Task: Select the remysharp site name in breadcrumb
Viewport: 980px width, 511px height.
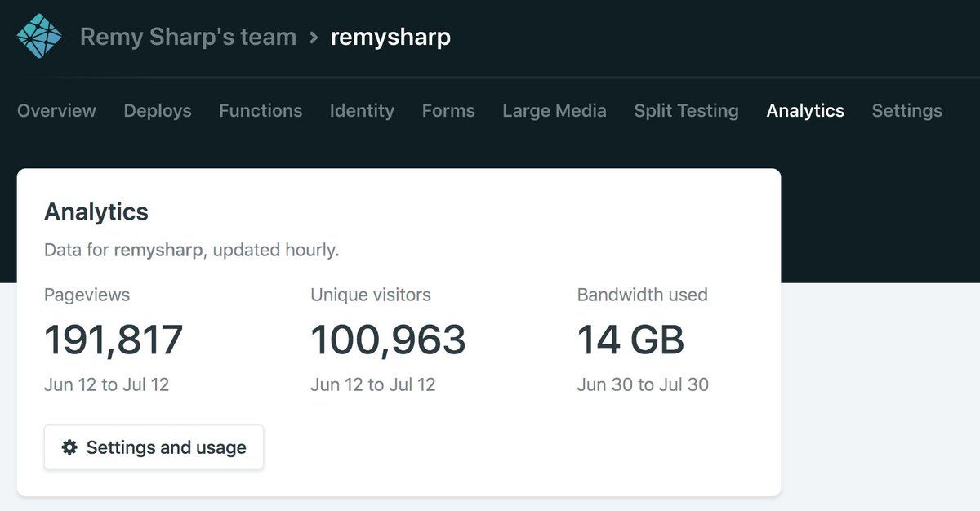Action: coord(390,38)
